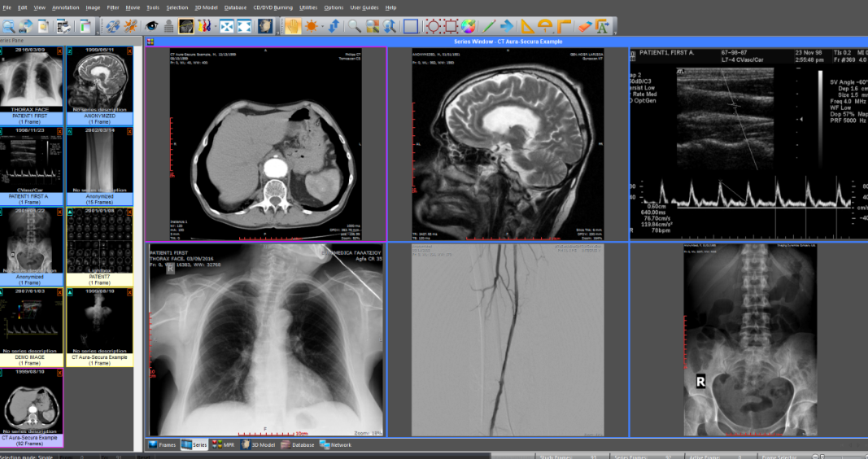Select the orange corner angle tool
The width and height of the screenshot is (868, 459).
pyautogui.click(x=564, y=26)
